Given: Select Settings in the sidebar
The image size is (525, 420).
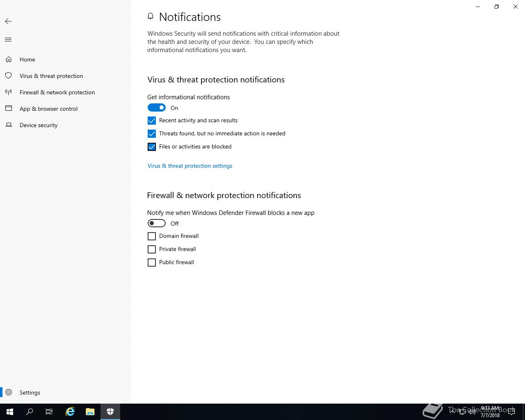Looking at the screenshot, I should pos(66,393).
